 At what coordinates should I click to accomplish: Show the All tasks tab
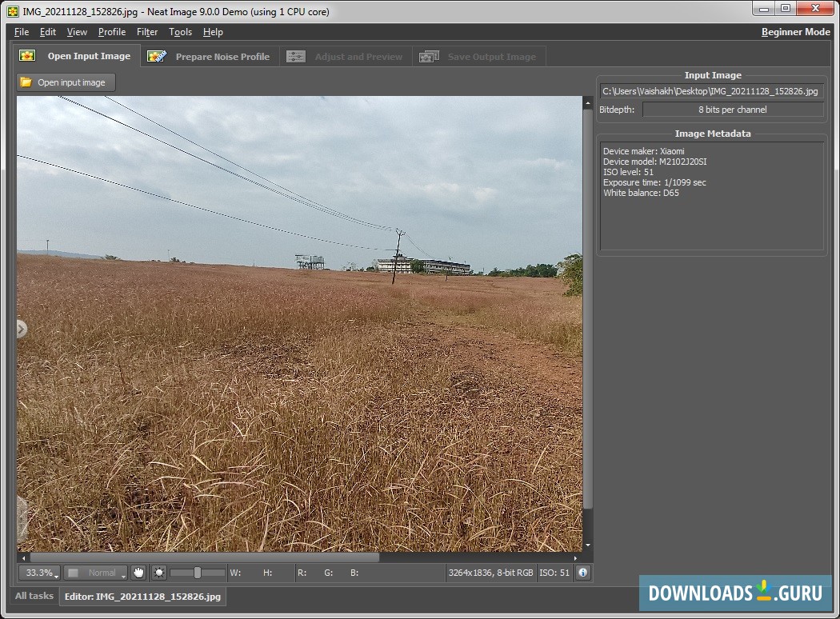coord(34,596)
